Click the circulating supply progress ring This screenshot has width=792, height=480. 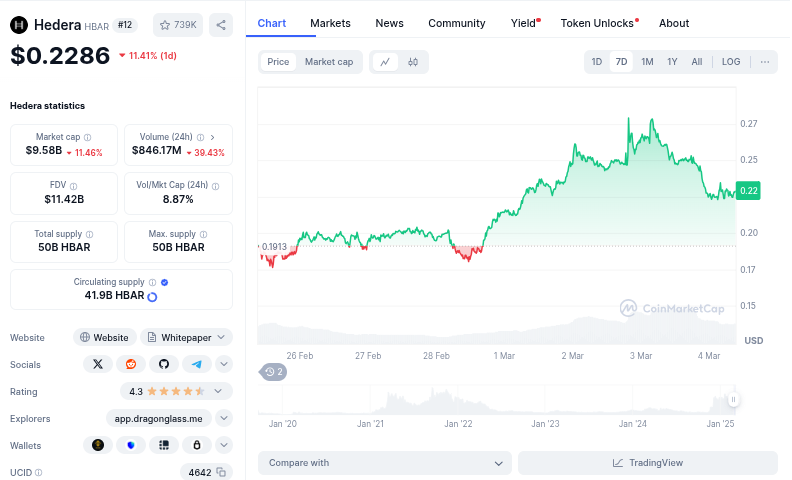click(152, 297)
